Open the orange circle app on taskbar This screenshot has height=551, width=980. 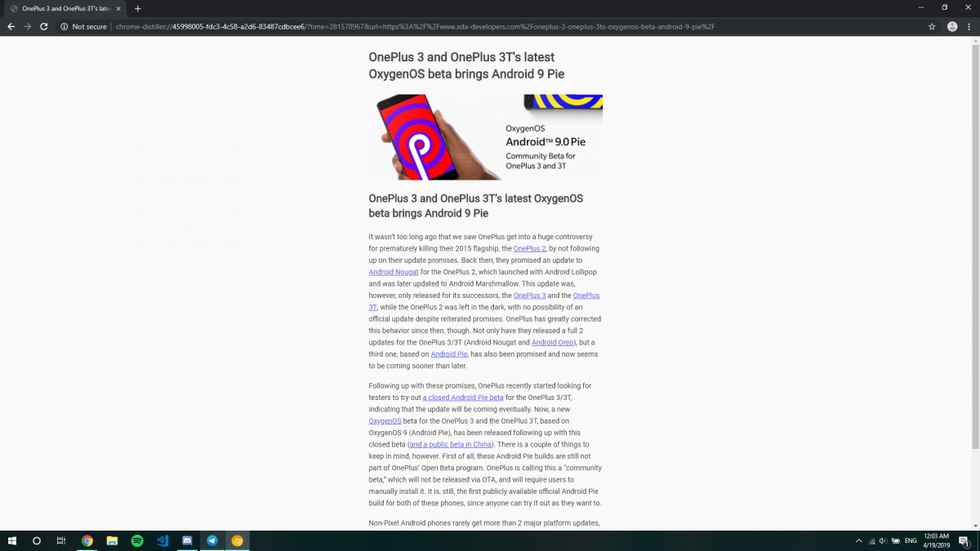pos(237,540)
